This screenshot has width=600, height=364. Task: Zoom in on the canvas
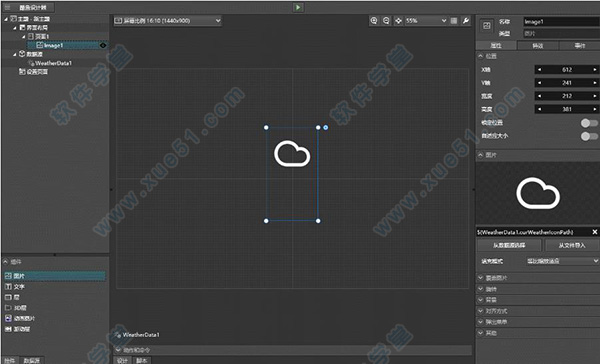coord(374,21)
